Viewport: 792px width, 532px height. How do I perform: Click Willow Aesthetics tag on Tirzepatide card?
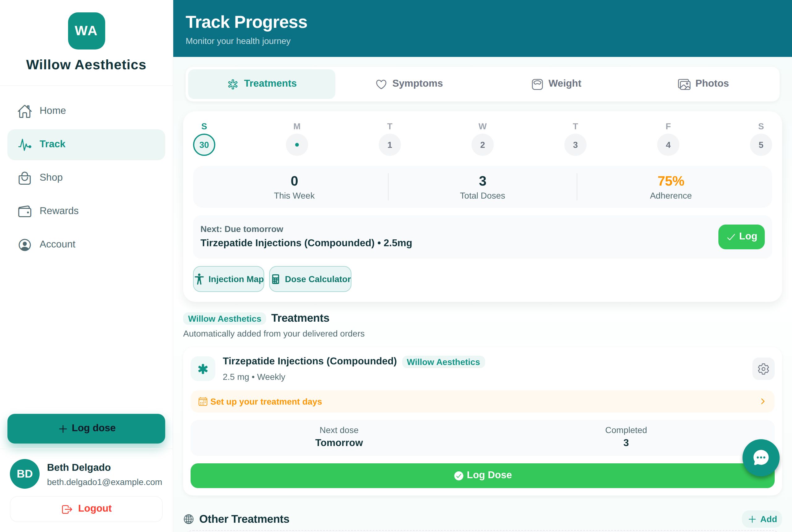pyautogui.click(x=443, y=362)
